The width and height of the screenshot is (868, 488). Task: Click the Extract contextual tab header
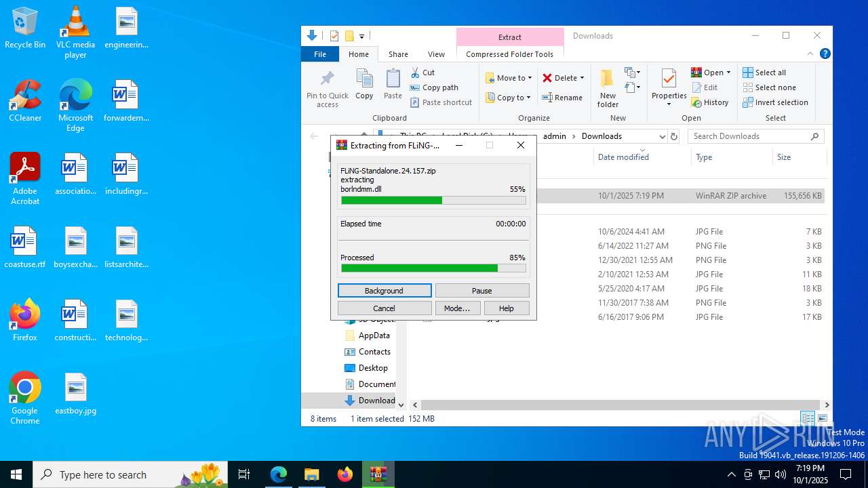point(510,37)
